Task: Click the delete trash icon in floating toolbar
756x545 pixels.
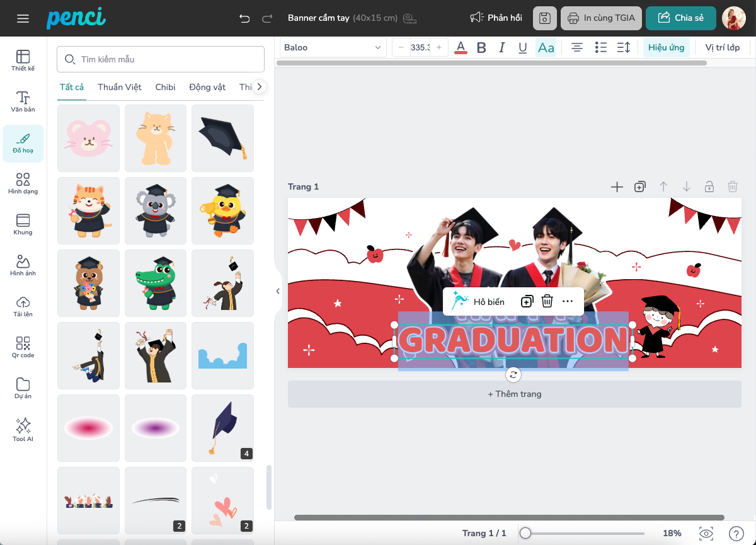Action: pos(547,301)
